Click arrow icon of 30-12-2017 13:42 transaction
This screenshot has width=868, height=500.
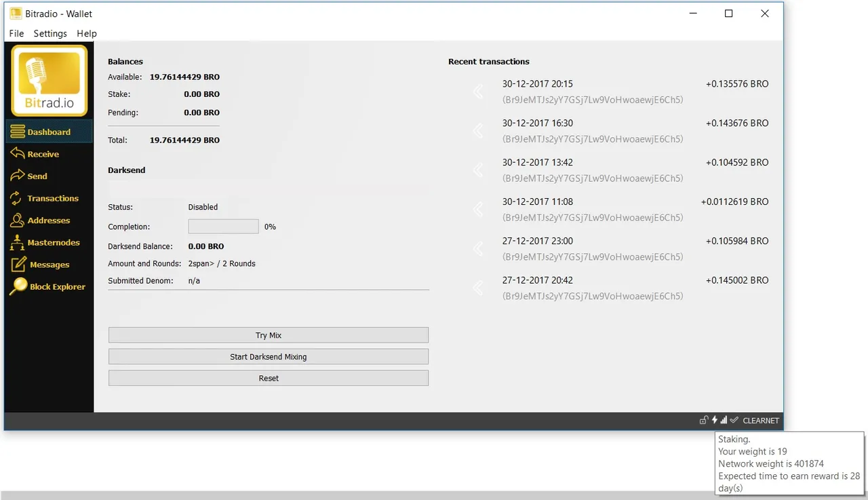coord(478,170)
